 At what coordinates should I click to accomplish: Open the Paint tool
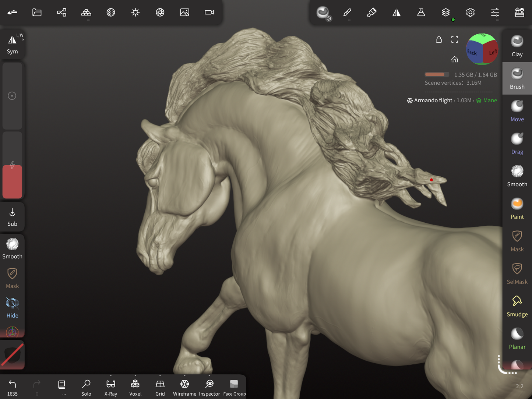517,208
